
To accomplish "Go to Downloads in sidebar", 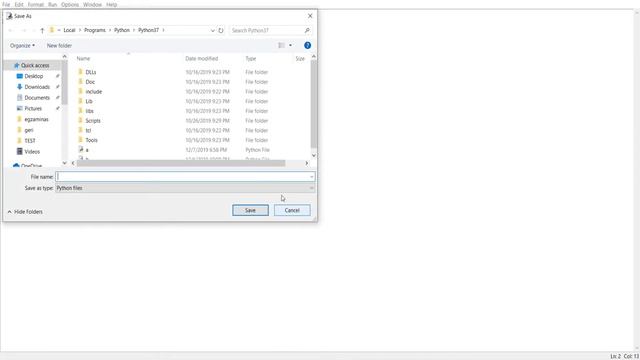I will click(37, 87).
